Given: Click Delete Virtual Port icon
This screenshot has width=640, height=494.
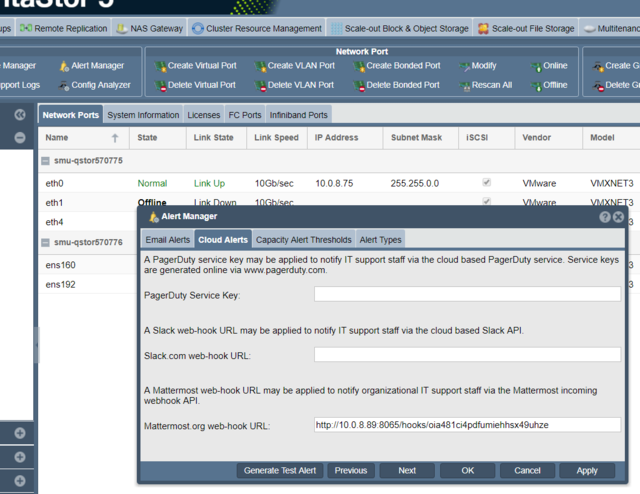Looking at the screenshot, I should (x=160, y=85).
